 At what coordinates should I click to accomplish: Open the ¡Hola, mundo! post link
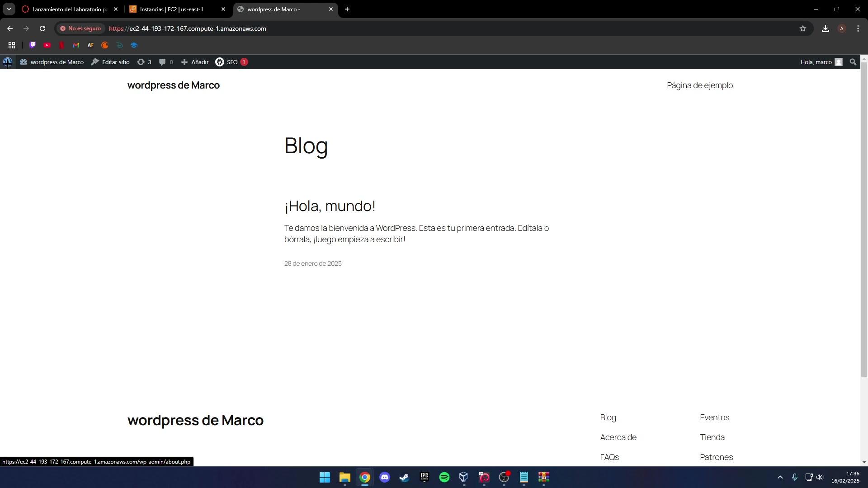pos(330,206)
